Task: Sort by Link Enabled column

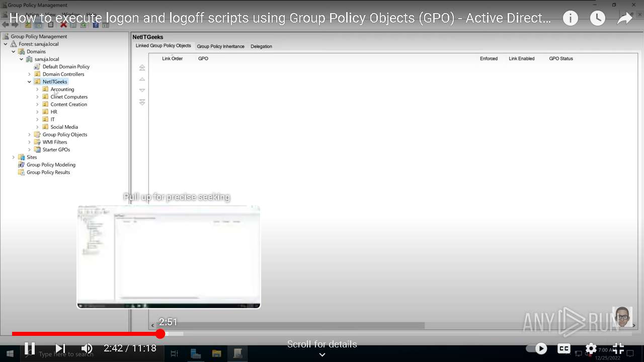Action: point(522,59)
